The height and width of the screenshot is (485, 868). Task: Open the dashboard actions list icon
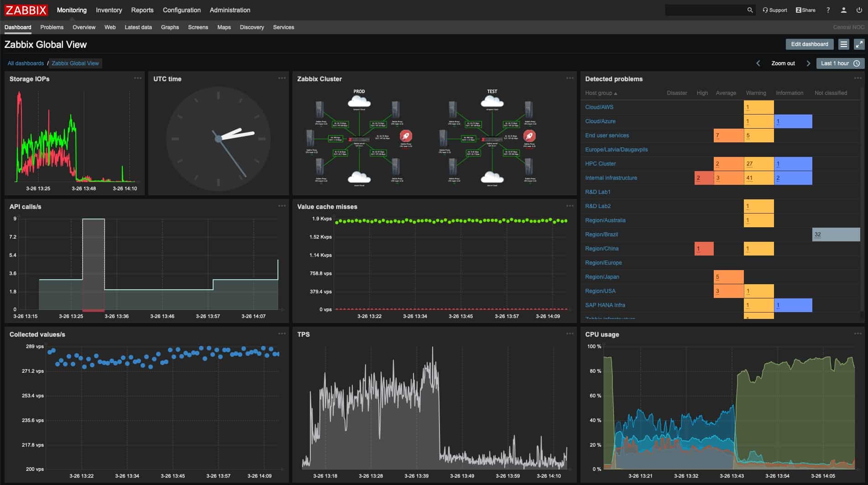click(x=843, y=44)
